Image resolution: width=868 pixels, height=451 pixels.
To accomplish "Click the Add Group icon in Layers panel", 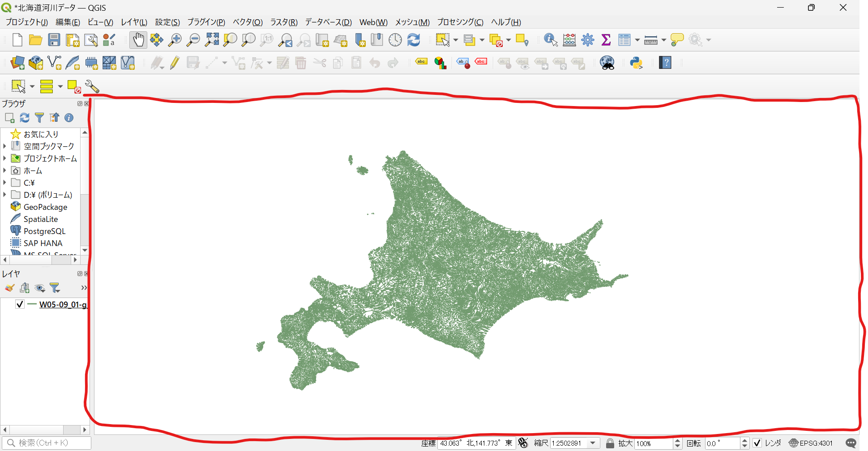I will [25, 288].
